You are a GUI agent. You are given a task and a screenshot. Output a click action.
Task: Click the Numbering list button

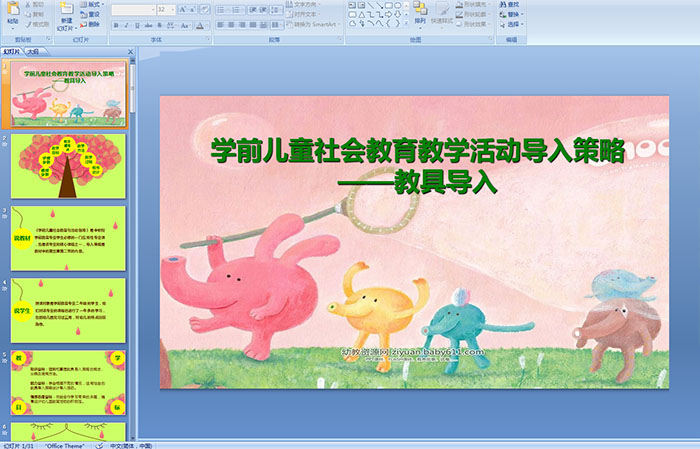coord(238,9)
